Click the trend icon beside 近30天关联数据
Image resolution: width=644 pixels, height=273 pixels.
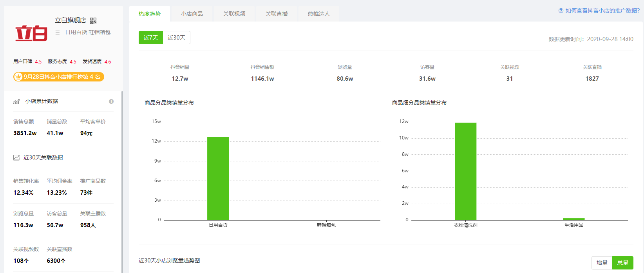point(16,157)
